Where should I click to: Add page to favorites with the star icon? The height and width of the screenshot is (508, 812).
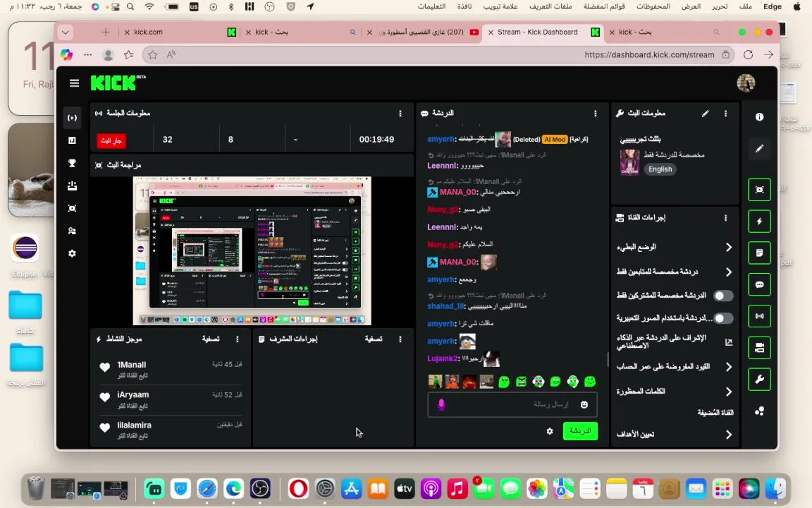[x=153, y=54]
